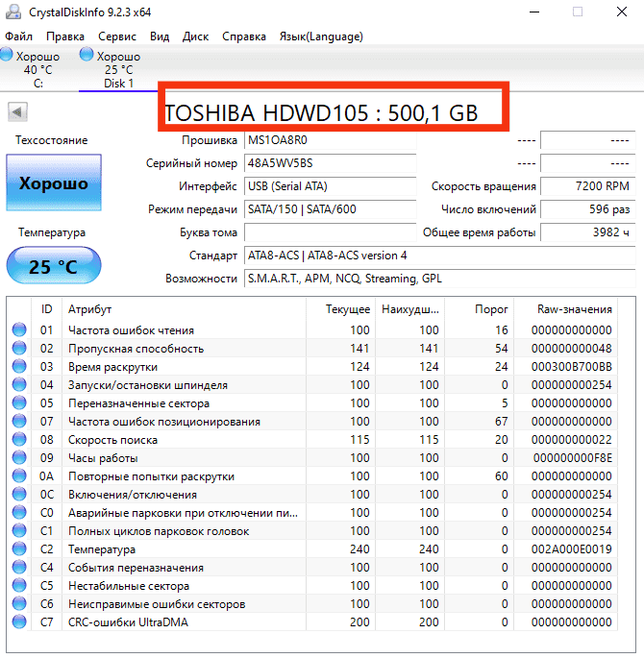Open the Файл menu
Screen dimensions: 644x658
click(x=18, y=37)
